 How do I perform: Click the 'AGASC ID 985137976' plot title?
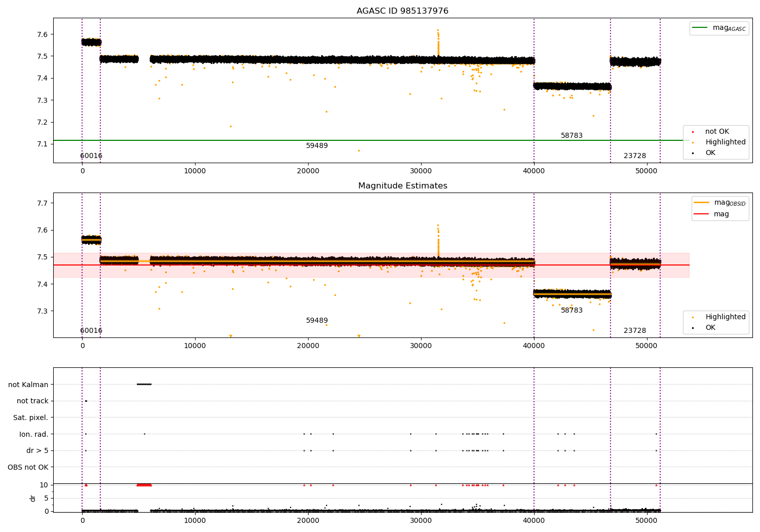click(402, 11)
